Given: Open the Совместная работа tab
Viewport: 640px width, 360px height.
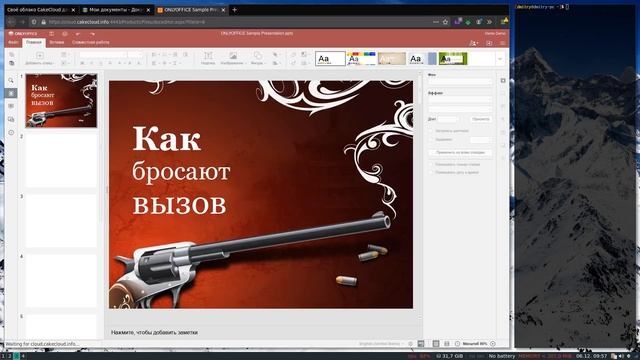Looking at the screenshot, I should [x=91, y=42].
